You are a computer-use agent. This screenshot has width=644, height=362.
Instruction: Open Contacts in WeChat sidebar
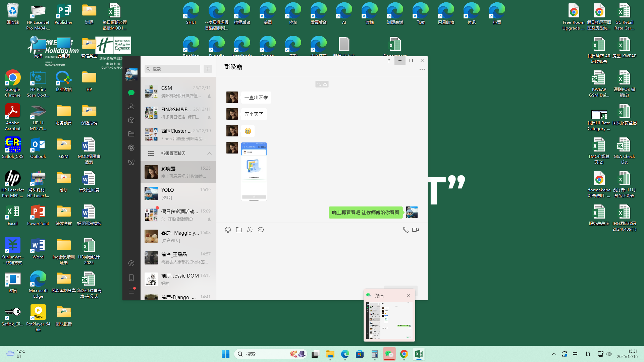point(131,107)
